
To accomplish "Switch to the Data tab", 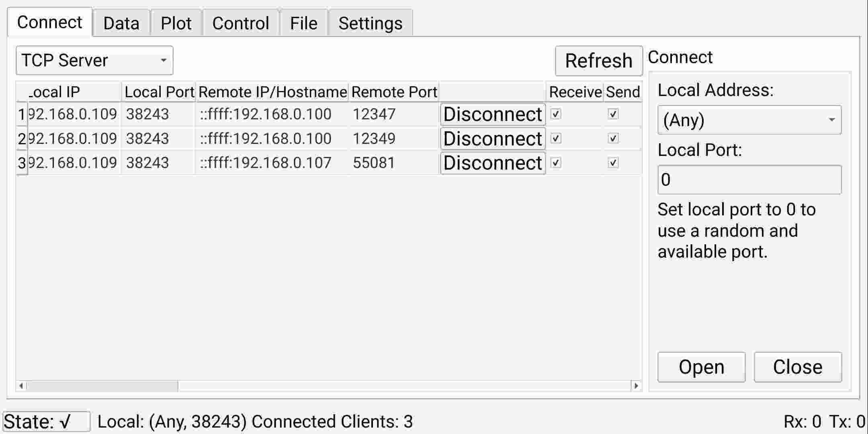I will (121, 22).
